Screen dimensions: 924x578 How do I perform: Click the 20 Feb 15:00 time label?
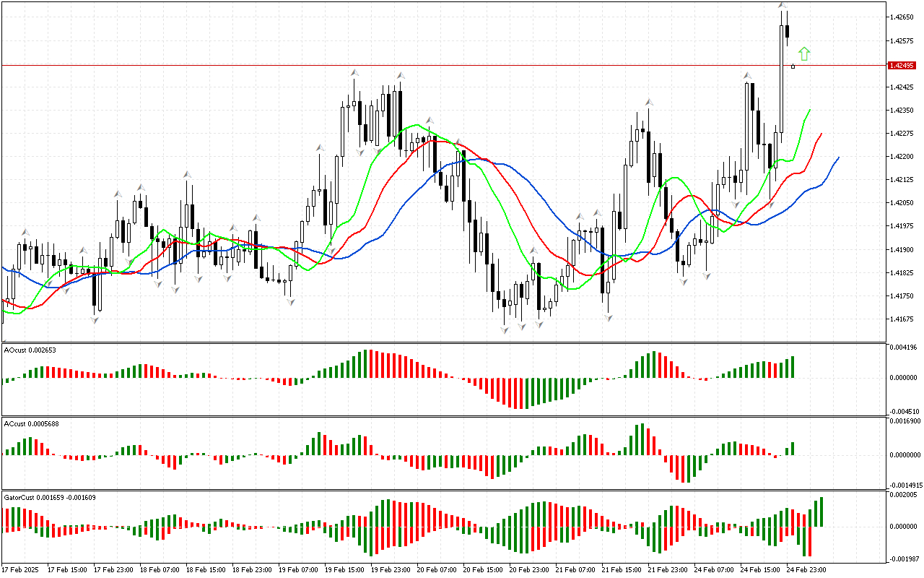click(483, 570)
